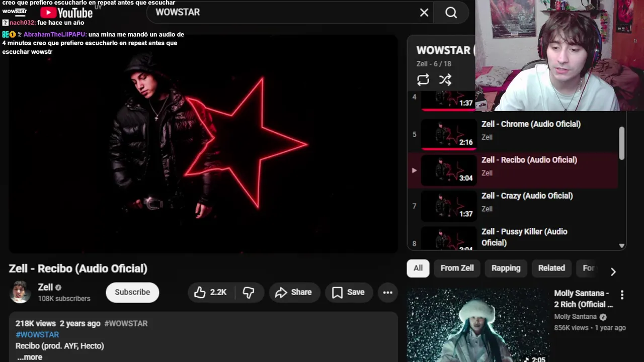Select From Zell filter chip

(457, 268)
